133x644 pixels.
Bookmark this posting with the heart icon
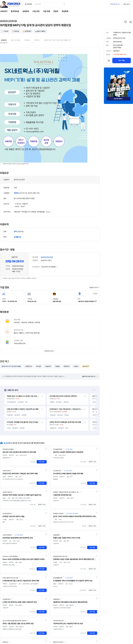coord(126,22)
